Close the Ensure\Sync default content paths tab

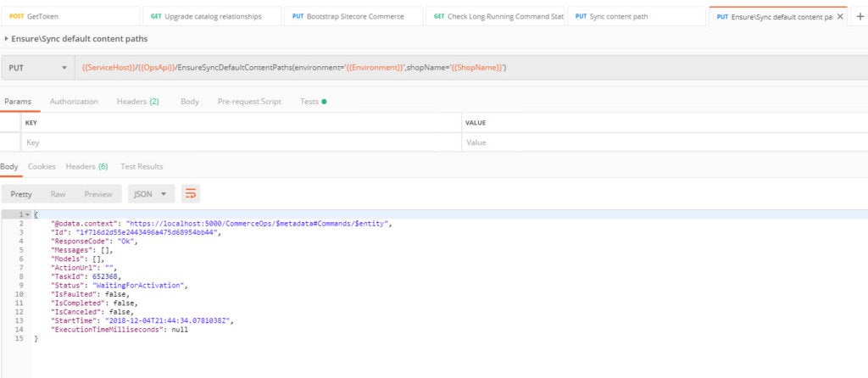[x=839, y=17]
